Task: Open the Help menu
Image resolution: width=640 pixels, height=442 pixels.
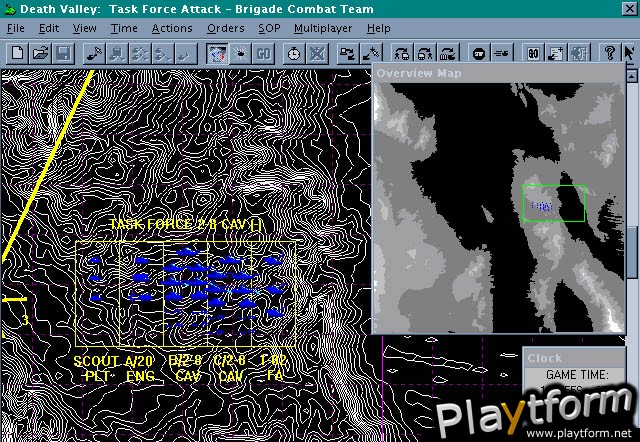Action: tap(378, 28)
